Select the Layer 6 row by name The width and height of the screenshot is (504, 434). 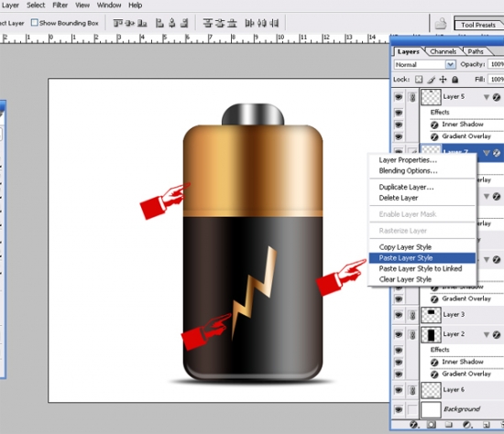pyautogui.click(x=454, y=390)
